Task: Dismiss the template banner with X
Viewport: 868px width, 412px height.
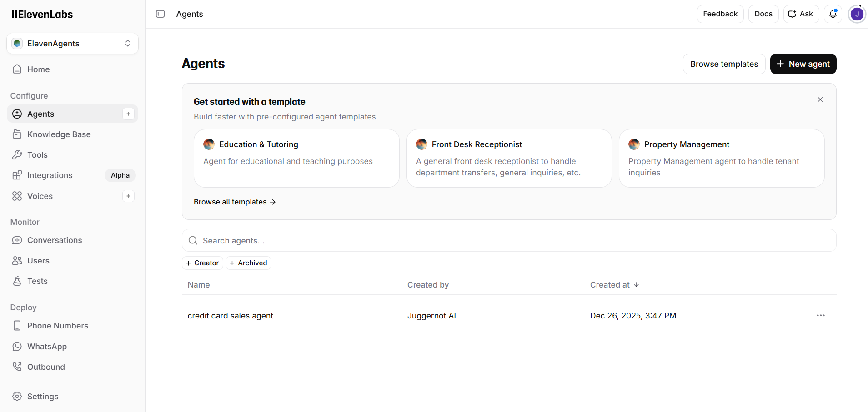Action: point(820,99)
